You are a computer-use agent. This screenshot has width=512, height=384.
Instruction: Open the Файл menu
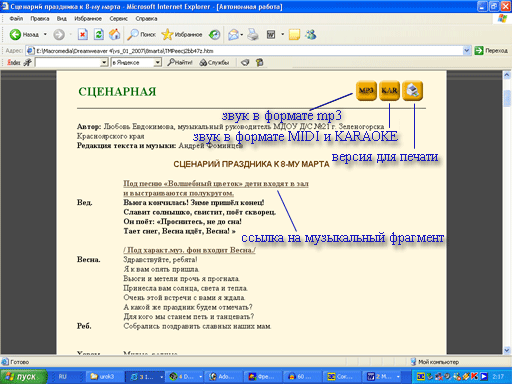point(16,19)
